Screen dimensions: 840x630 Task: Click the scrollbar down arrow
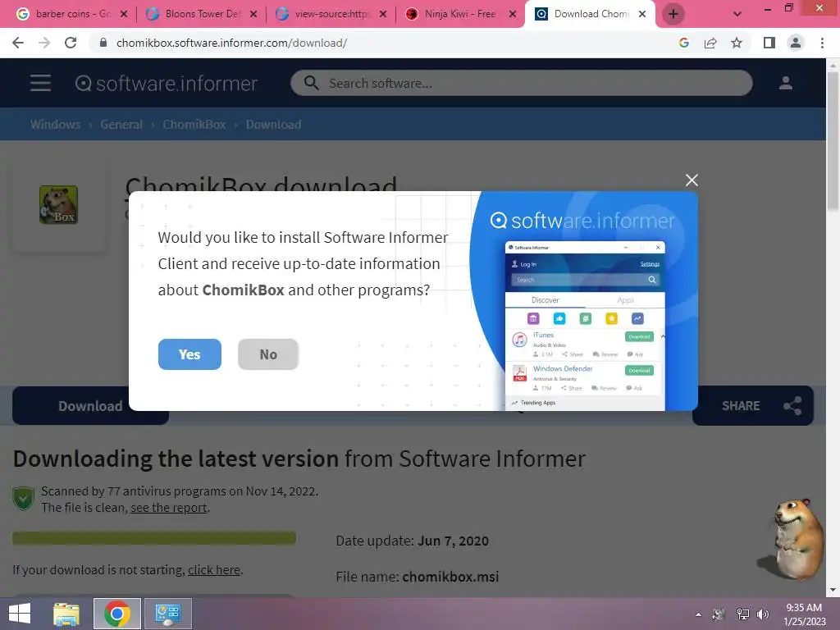pos(833,591)
